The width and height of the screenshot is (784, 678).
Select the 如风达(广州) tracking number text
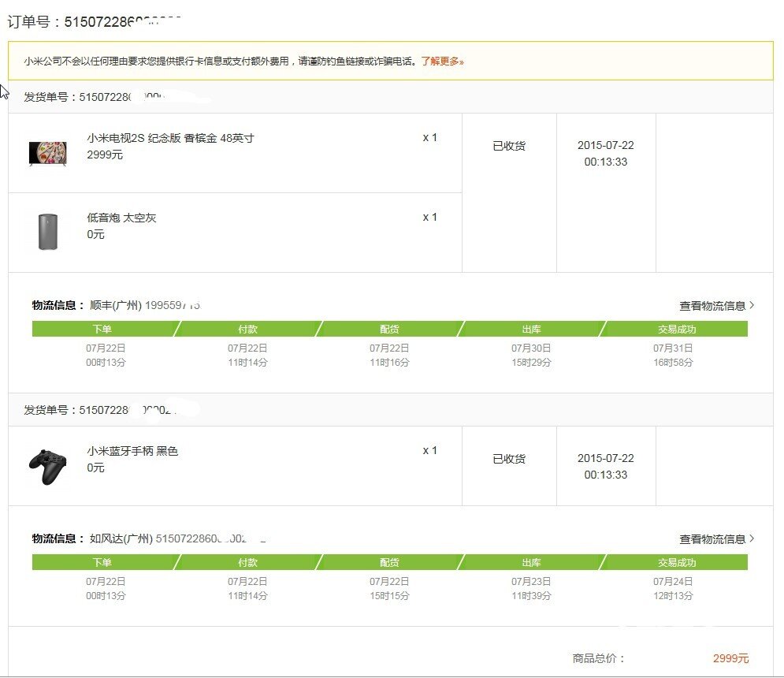[x=211, y=538]
